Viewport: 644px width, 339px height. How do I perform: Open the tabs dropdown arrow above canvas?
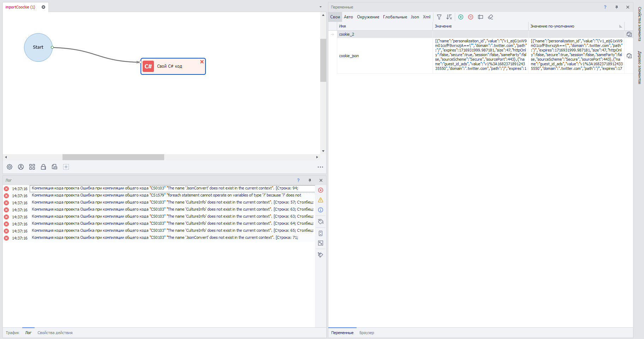tap(321, 7)
